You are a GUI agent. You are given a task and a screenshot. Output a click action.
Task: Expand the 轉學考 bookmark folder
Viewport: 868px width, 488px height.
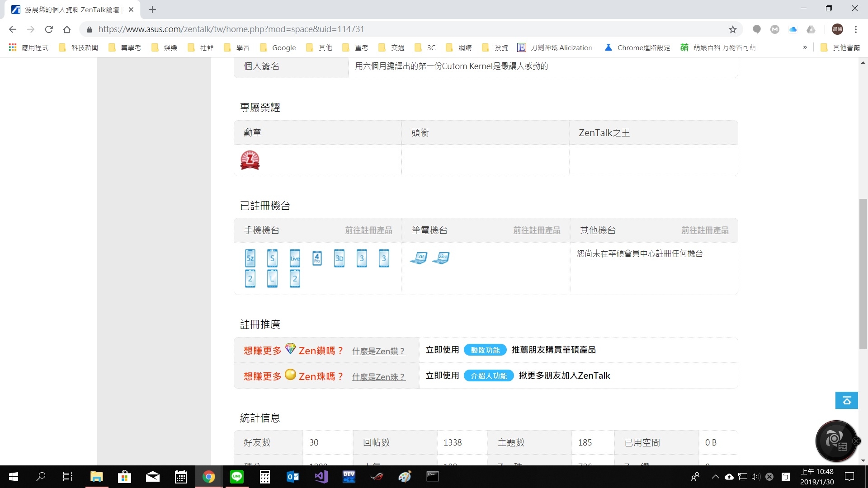[125, 47]
